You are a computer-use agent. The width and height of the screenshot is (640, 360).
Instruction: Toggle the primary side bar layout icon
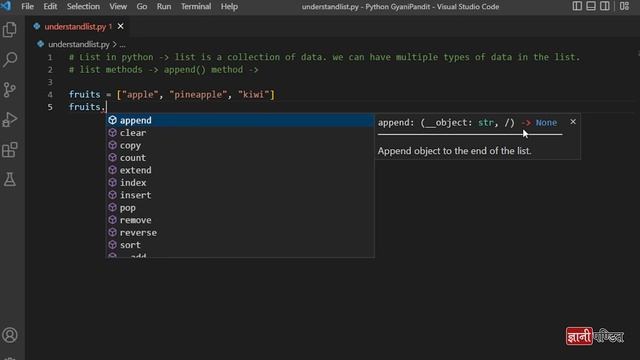pos(577,6)
